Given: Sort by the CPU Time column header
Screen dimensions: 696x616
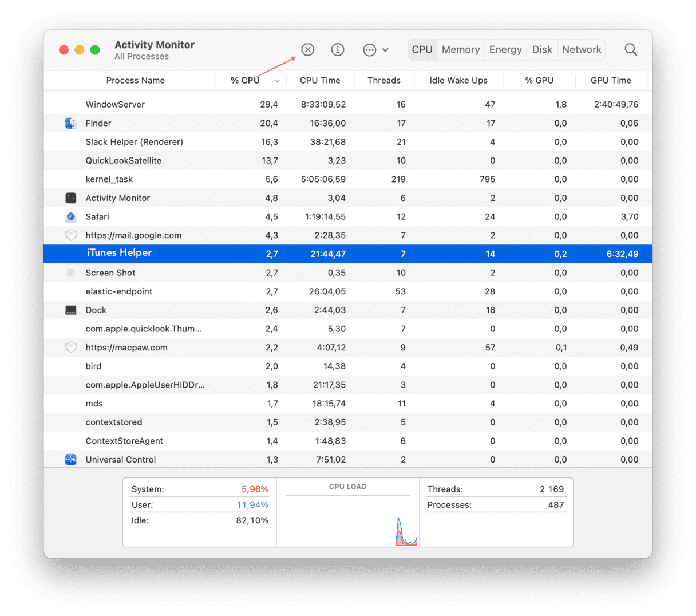Looking at the screenshot, I should coord(320,81).
